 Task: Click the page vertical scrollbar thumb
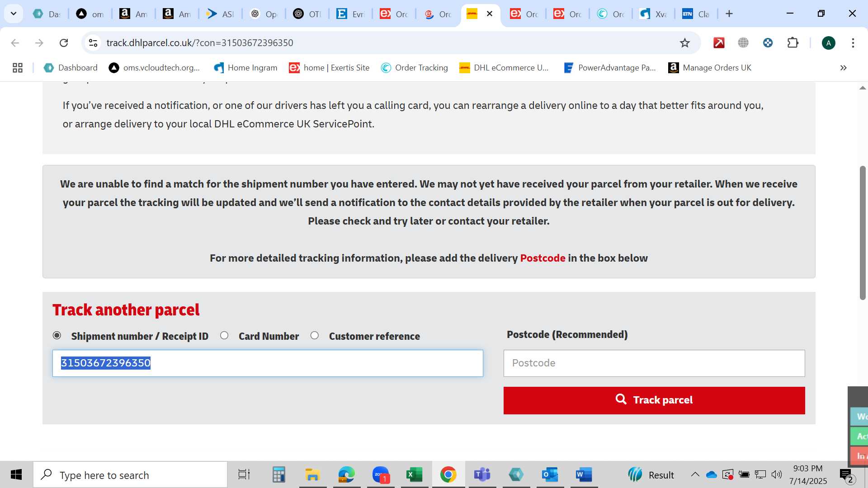(x=863, y=233)
